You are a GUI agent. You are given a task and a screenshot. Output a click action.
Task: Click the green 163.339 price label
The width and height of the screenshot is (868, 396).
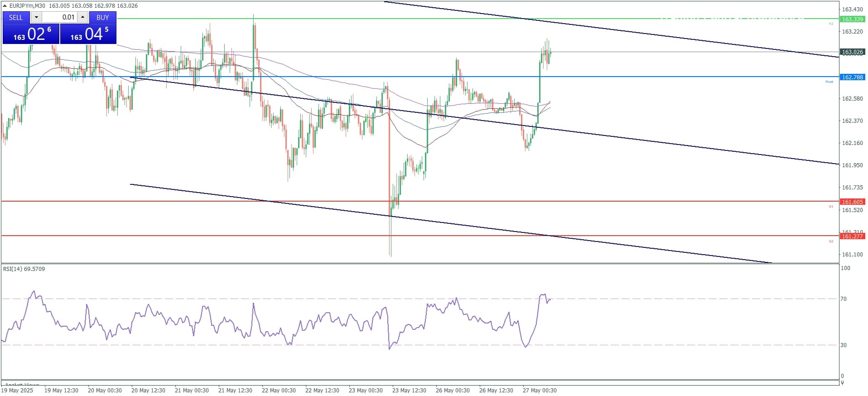(x=852, y=19)
